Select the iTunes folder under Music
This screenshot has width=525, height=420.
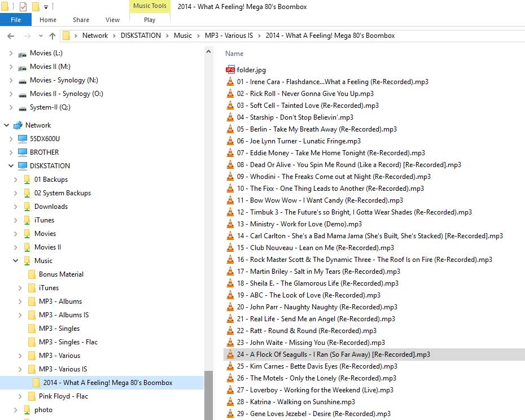[49, 288]
